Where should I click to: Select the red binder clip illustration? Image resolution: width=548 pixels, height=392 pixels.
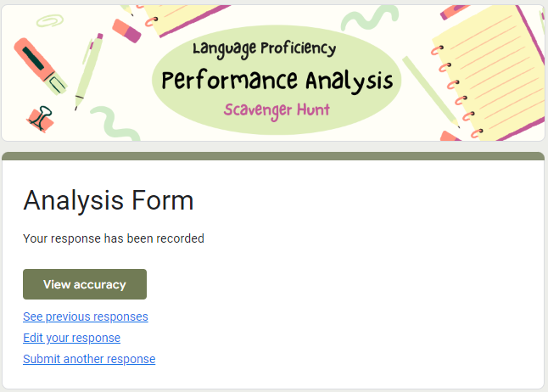39,119
